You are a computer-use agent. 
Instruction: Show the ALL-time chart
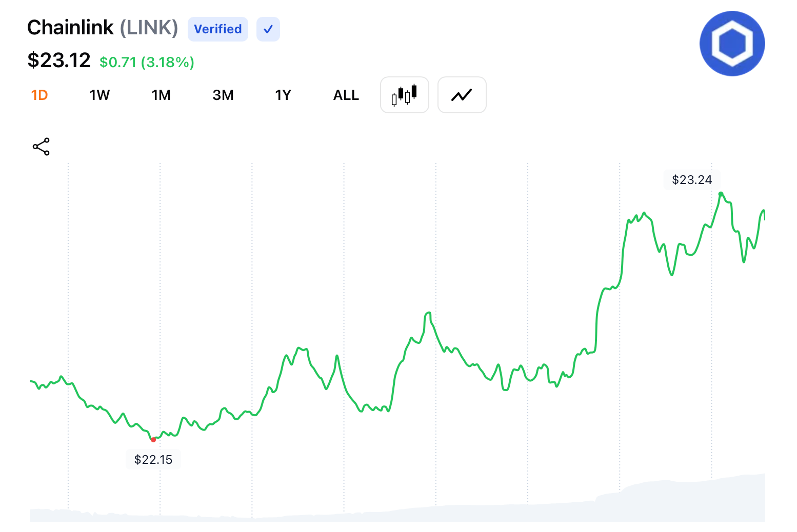point(346,95)
